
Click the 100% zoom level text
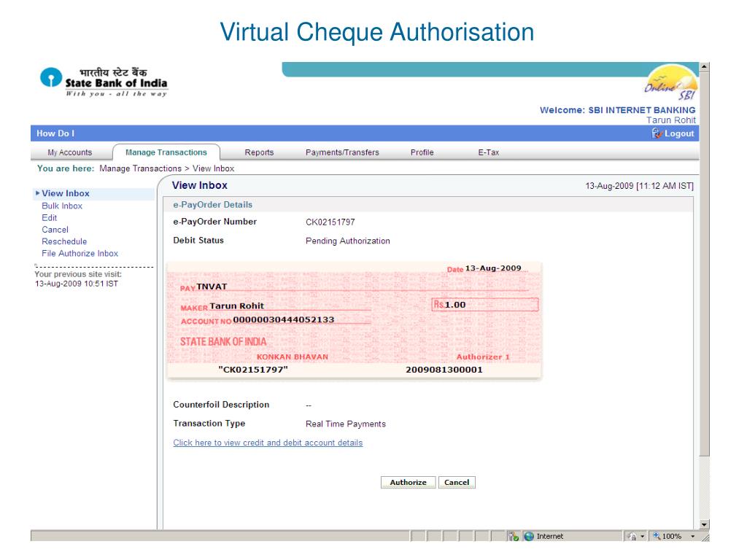click(x=672, y=536)
